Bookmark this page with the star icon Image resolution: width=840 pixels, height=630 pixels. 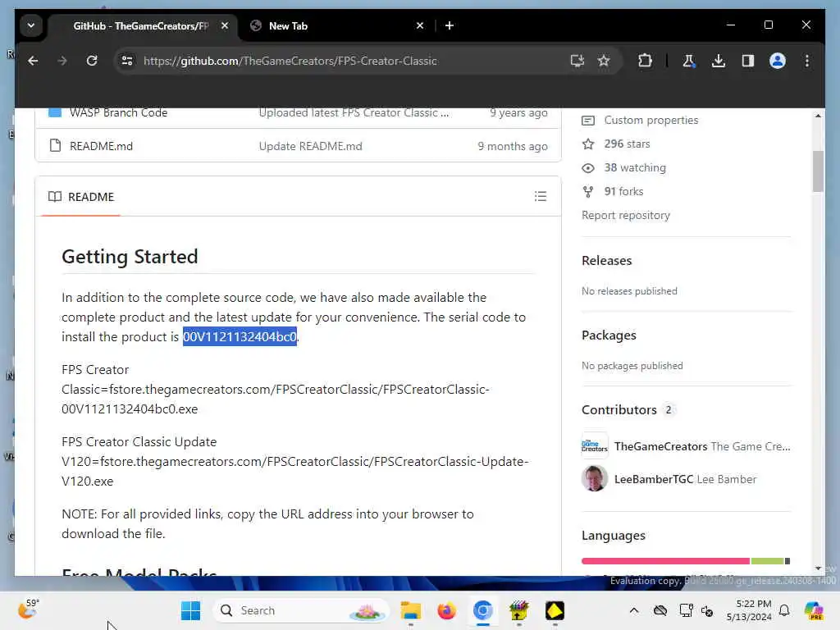pos(604,61)
